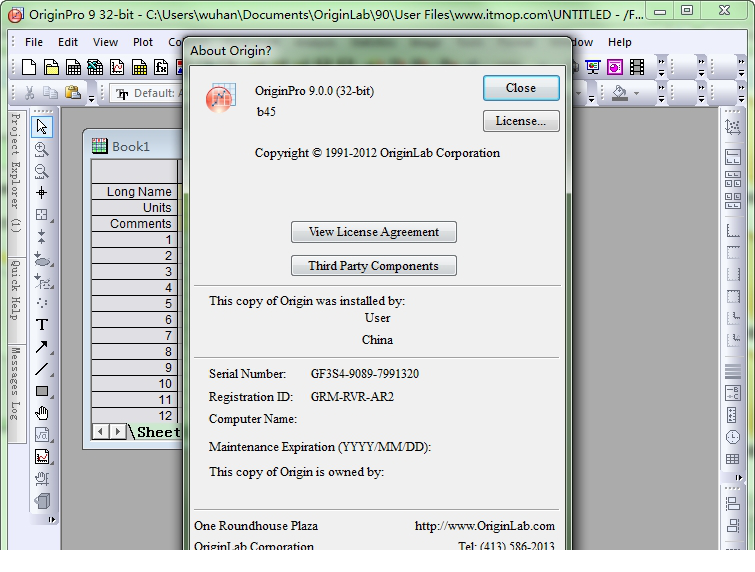
Task: Open the http://www.OriginLab.com link
Action: pos(484,526)
